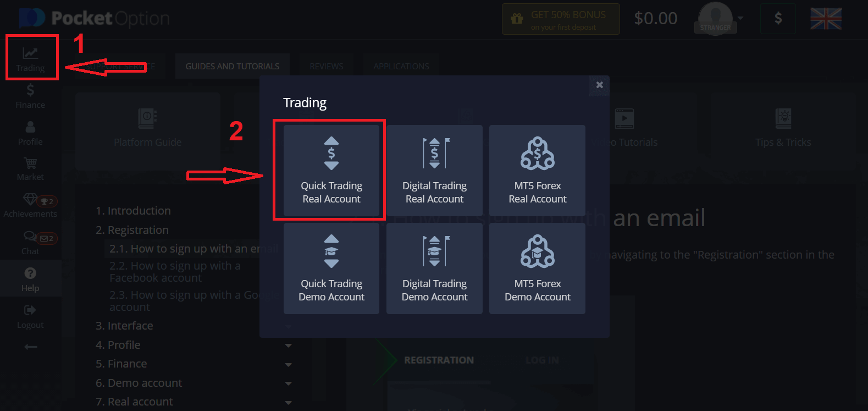Viewport: 868px width, 411px height.
Task: Open the Trading sidebar icon
Action: [30, 53]
